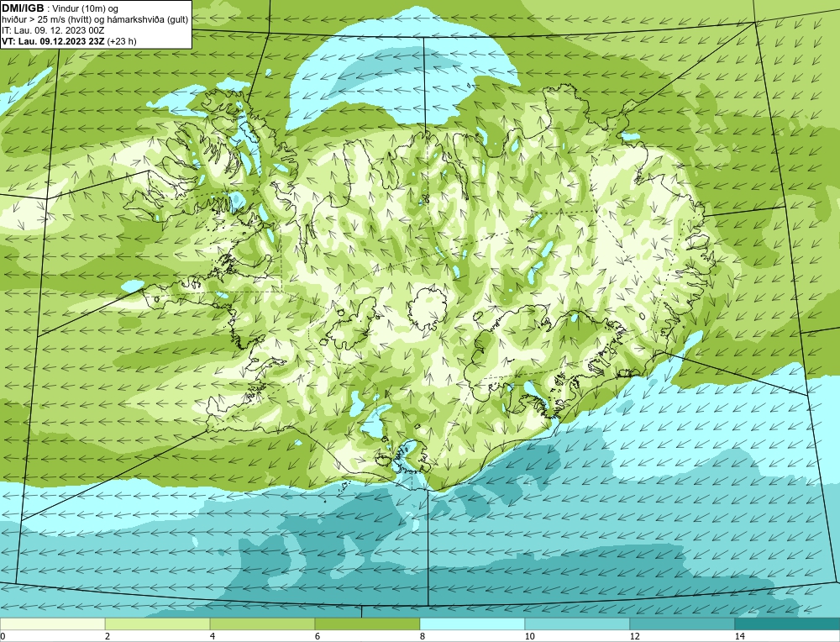Image resolution: width=840 pixels, height=642 pixels.
Task: Click the 'IT: Lau. 09. 12. 2023 00Z' line
Action: [53, 30]
